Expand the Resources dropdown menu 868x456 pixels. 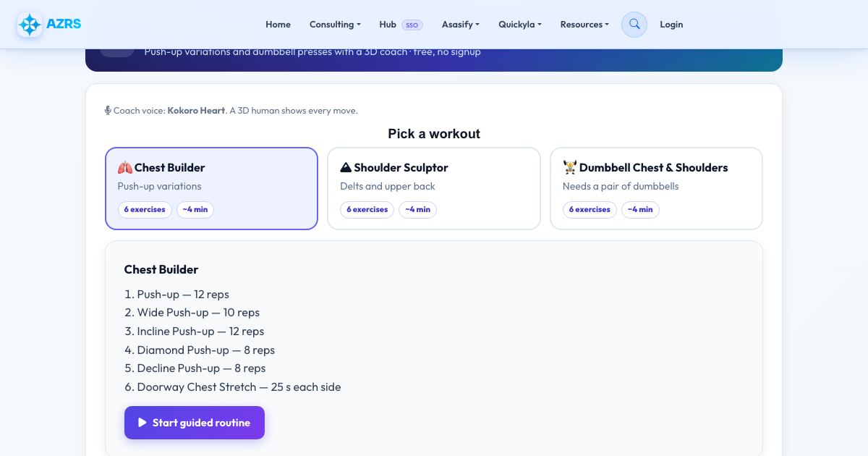point(584,25)
